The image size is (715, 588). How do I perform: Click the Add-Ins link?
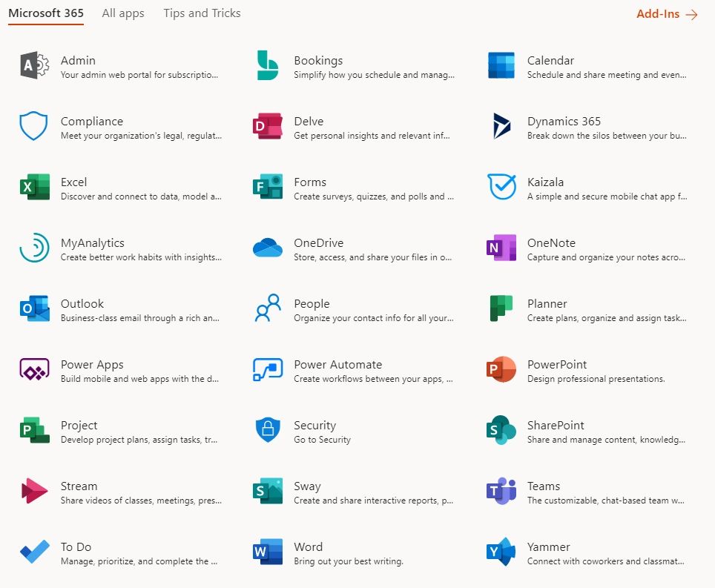pos(666,14)
